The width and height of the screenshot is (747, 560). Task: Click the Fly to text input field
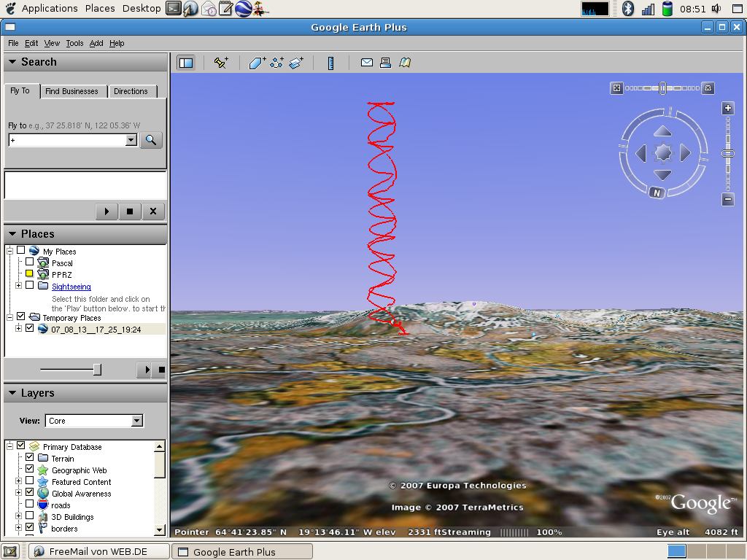[67, 140]
